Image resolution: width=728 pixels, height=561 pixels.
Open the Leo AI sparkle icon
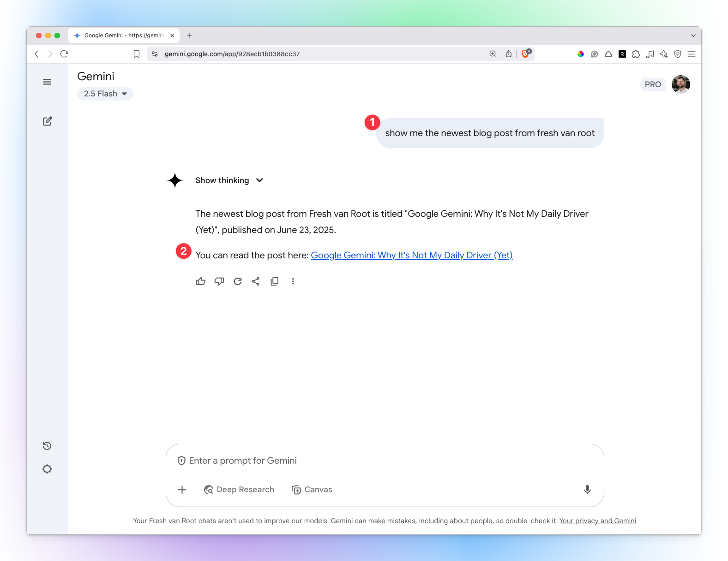[x=664, y=54]
